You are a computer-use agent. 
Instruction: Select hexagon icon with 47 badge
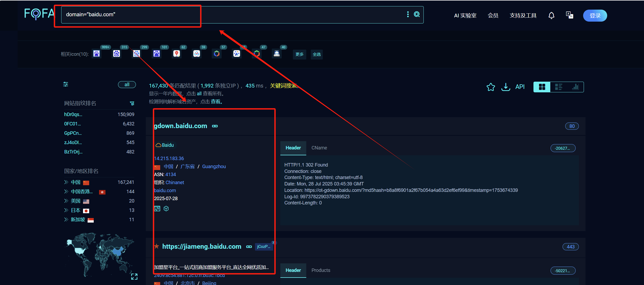(257, 54)
